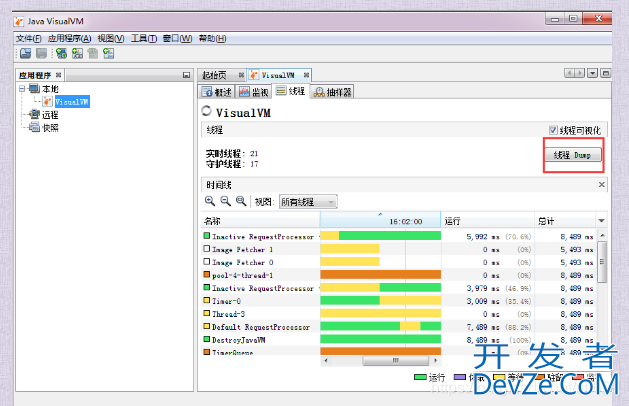629x406 pixels.
Task: Switch to the 监视 tab
Action: click(254, 92)
